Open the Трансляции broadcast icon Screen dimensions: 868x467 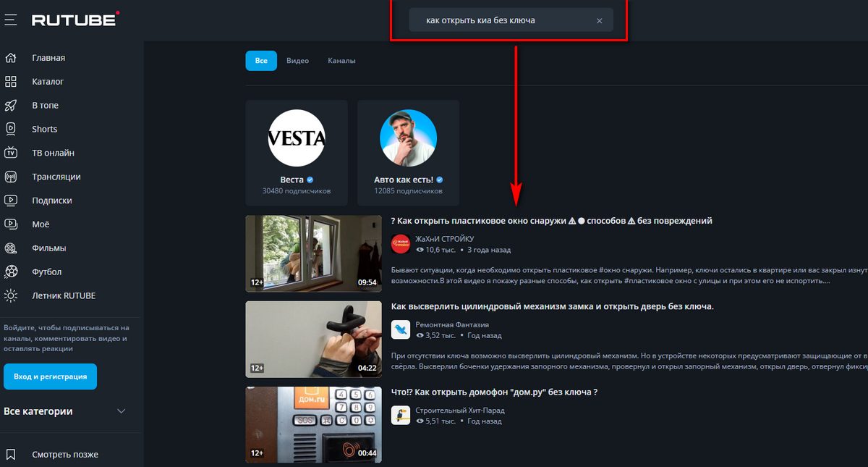pyautogui.click(x=11, y=177)
